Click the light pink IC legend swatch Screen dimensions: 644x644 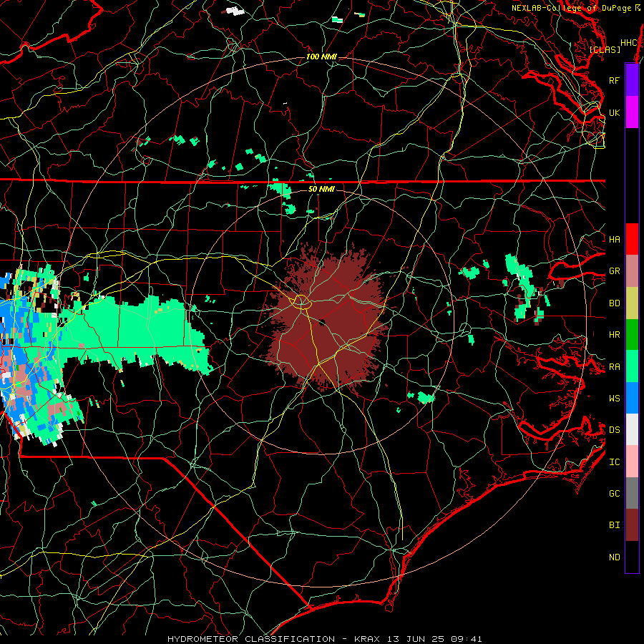click(632, 462)
